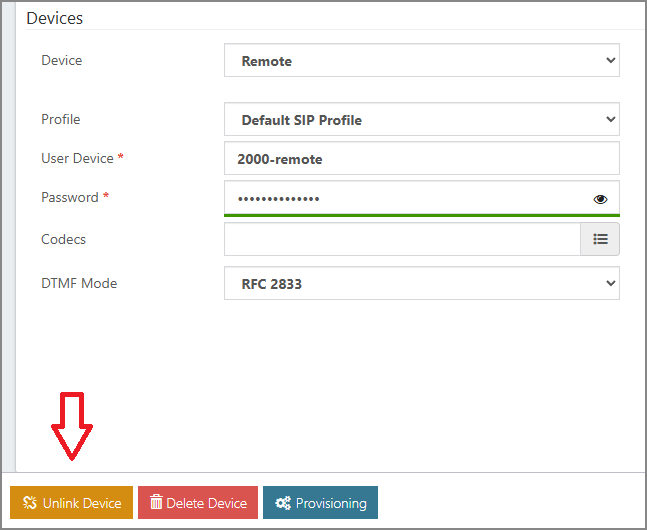Click the DTMF Mode label
The height and width of the screenshot is (530, 647).
click(x=79, y=283)
